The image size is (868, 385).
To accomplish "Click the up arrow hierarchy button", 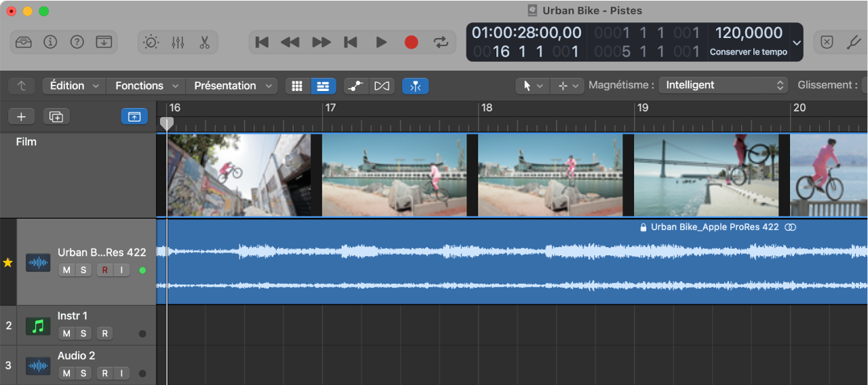I will pos(22,86).
